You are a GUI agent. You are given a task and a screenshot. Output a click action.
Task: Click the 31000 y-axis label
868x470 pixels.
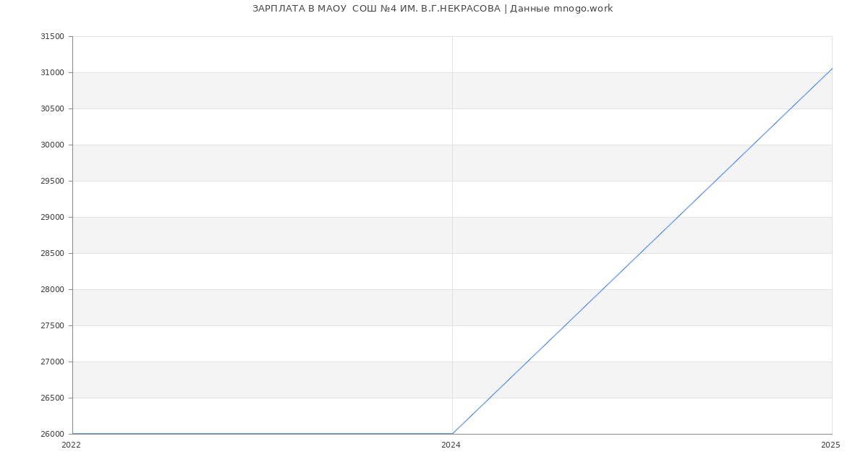(52, 73)
